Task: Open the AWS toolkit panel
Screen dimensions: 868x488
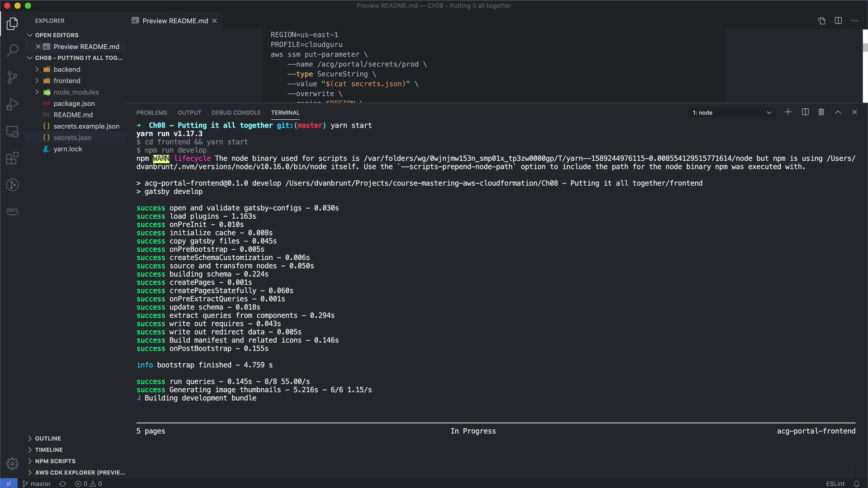Action: click(12, 211)
